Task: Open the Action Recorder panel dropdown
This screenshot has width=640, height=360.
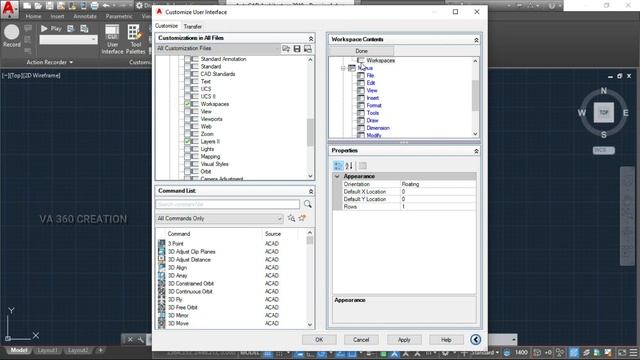Action: pos(50,62)
